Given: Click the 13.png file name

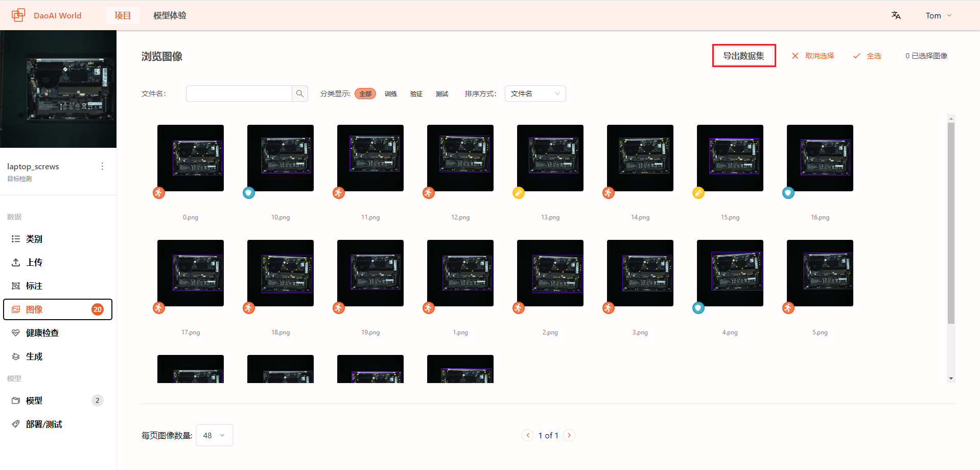Looking at the screenshot, I should pyautogui.click(x=550, y=217).
